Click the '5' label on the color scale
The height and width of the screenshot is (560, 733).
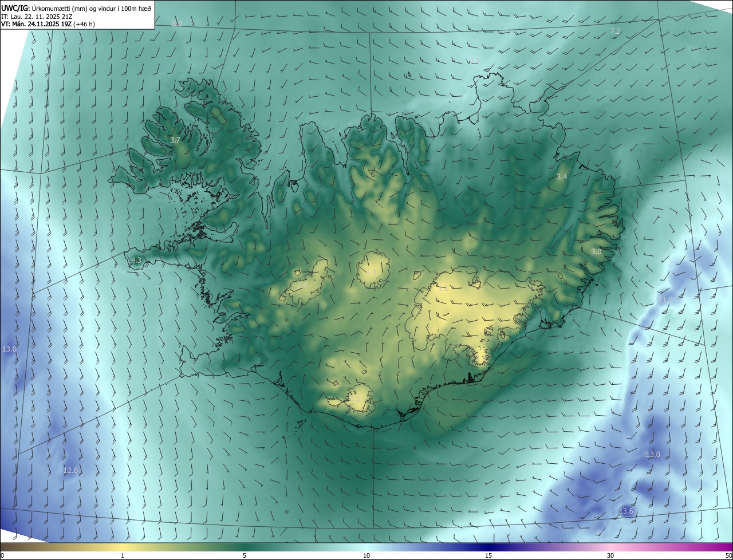pos(245,555)
